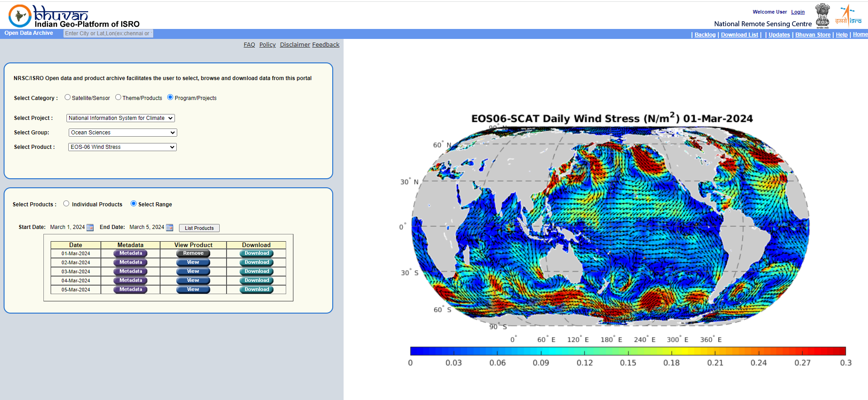Image resolution: width=868 pixels, height=400 pixels.
Task: View the 02-Mar-2024 product
Action: click(x=193, y=262)
